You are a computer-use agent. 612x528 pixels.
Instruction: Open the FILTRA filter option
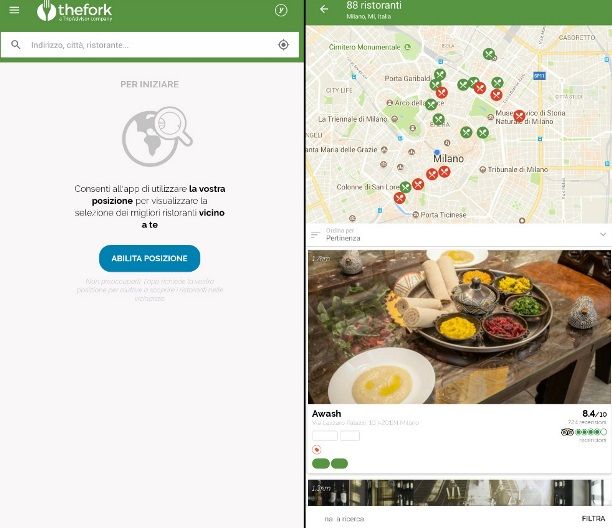point(593,519)
